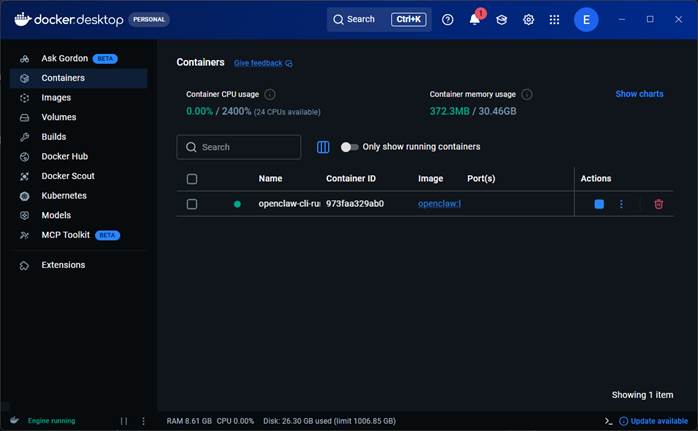Open the engine options menu in status bar
This screenshot has height=431, width=698.
tap(144, 421)
